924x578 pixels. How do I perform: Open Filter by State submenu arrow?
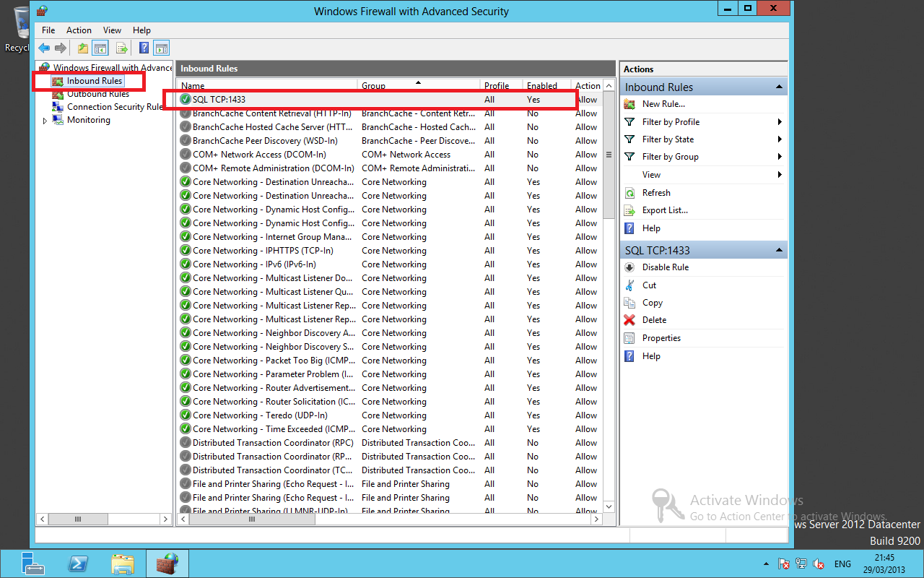(x=780, y=139)
